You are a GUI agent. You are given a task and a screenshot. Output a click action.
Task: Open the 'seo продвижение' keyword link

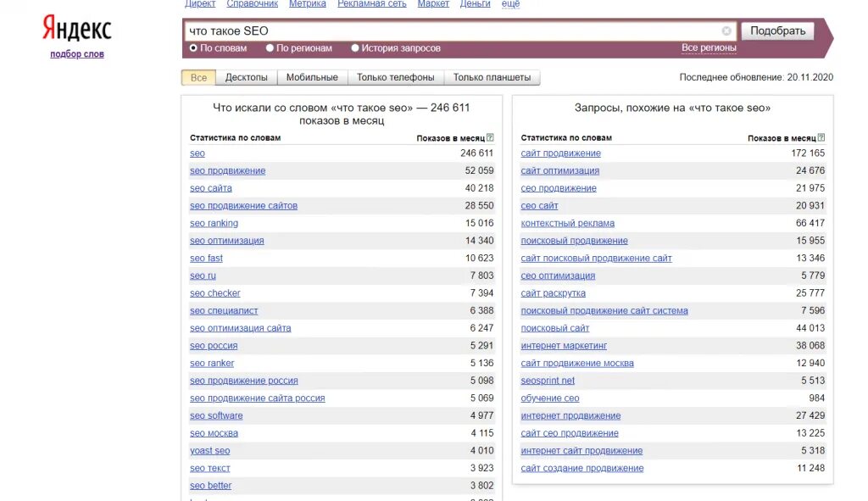[227, 171]
